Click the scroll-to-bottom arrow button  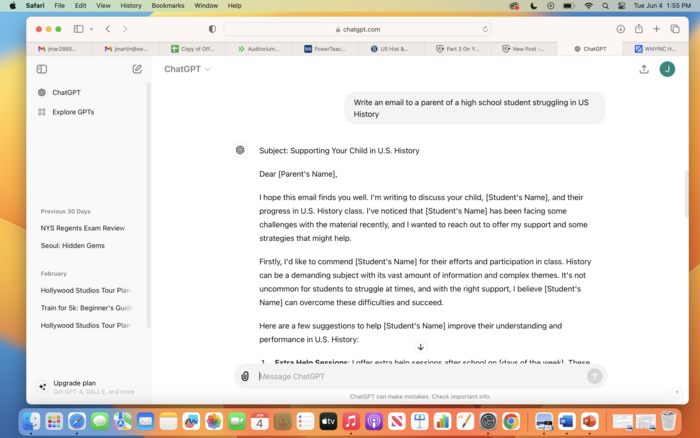tap(420, 347)
